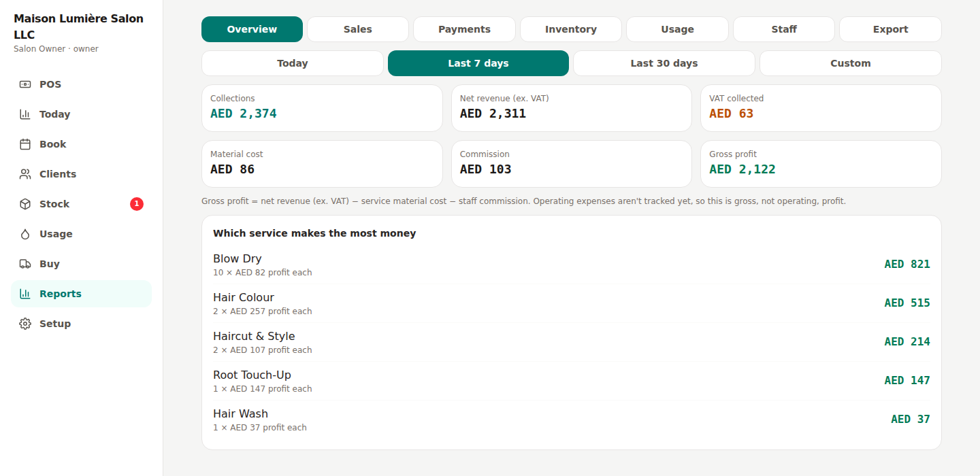Screen dimensions: 980x476
Task: Switch the range to Last 30 days
Action: (664, 63)
